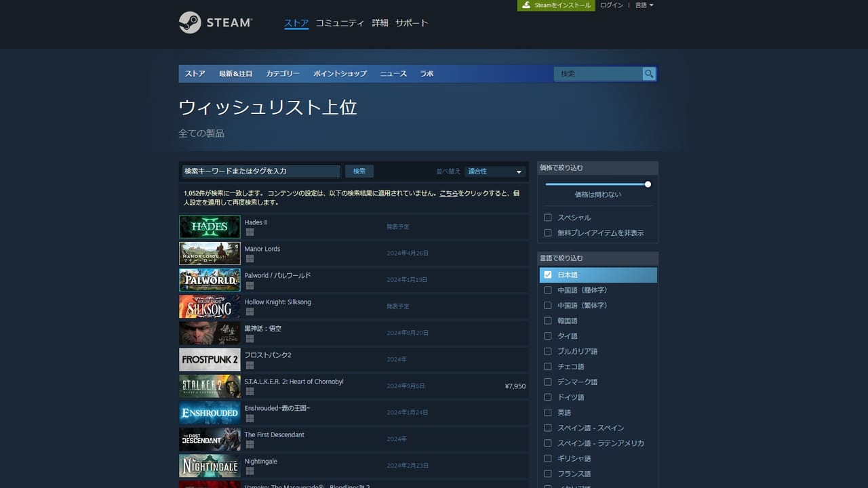Click the こちら link in results notice
868x488 pixels.
coord(448,193)
